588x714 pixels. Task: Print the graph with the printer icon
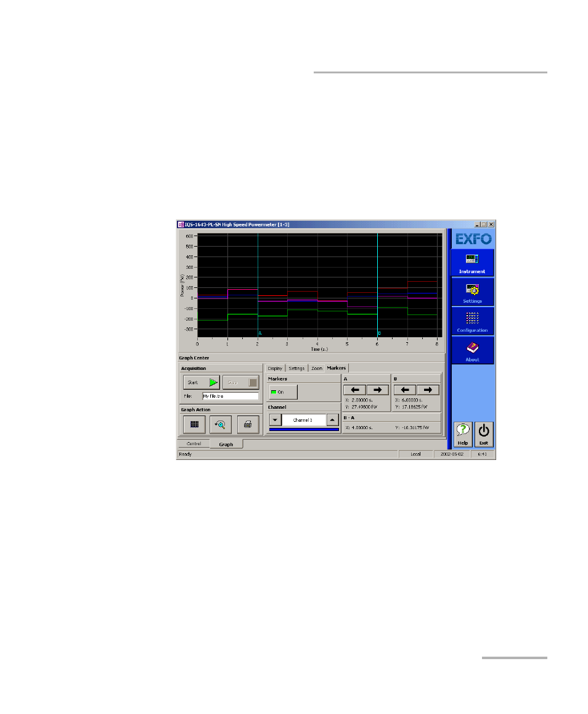coord(248,424)
